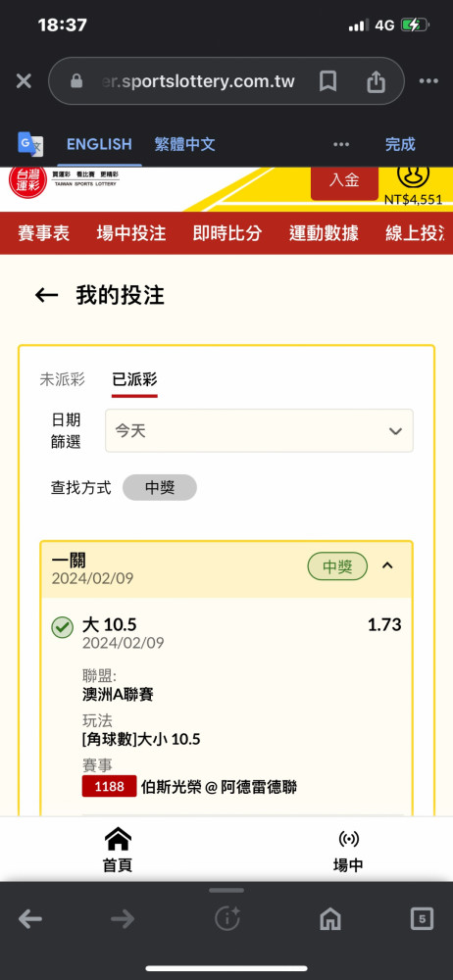This screenshot has height=980, width=453.
Task: Tap the sportslottery.com.tw address field
Action: pyautogui.click(x=198, y=81)
